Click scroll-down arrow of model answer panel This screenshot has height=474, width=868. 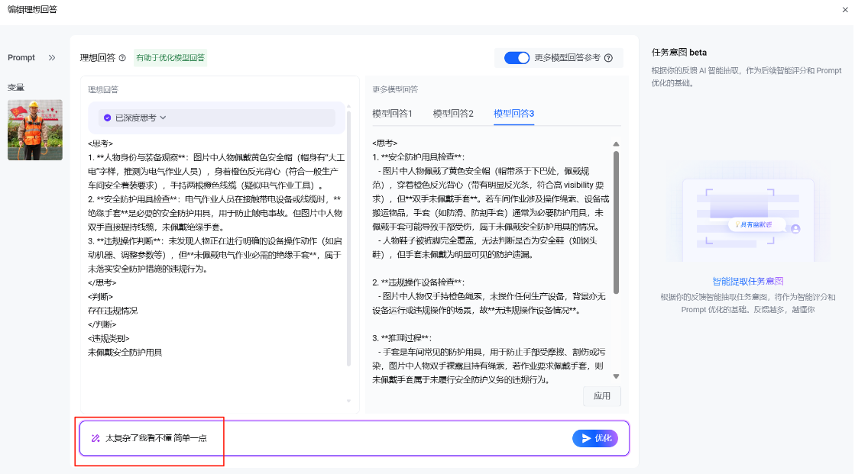click(616, 376)
